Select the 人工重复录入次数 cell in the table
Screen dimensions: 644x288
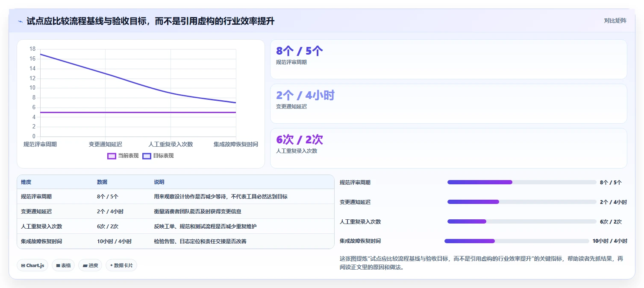pyautogui.click(x=41, y=226)
